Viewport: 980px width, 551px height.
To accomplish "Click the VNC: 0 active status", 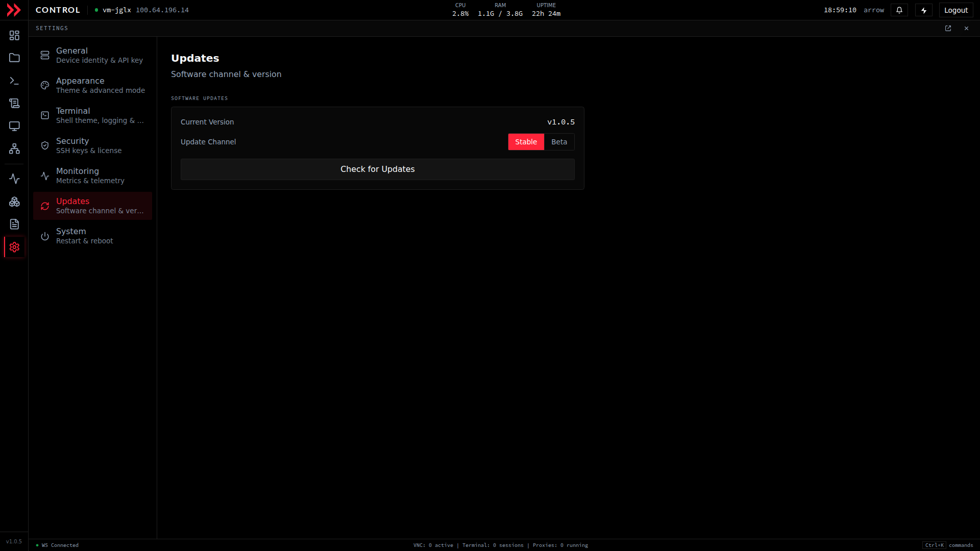I will [x=433, y=545].
